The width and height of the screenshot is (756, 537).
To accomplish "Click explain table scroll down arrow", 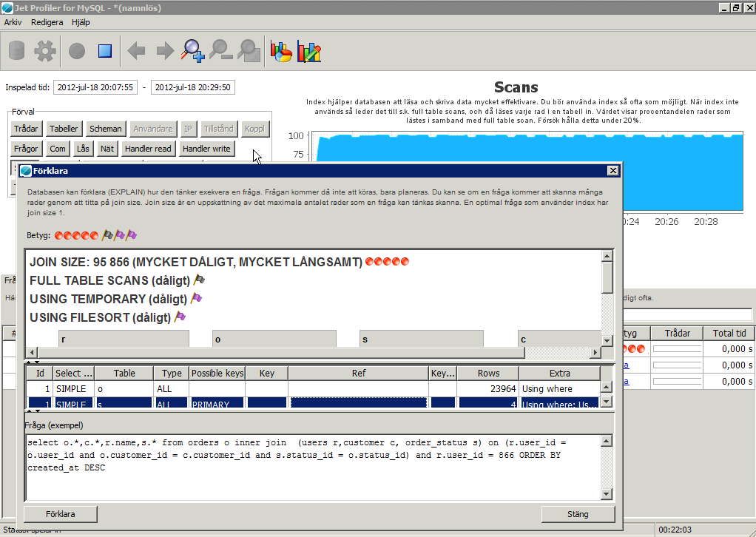I will tap(607, 401).
